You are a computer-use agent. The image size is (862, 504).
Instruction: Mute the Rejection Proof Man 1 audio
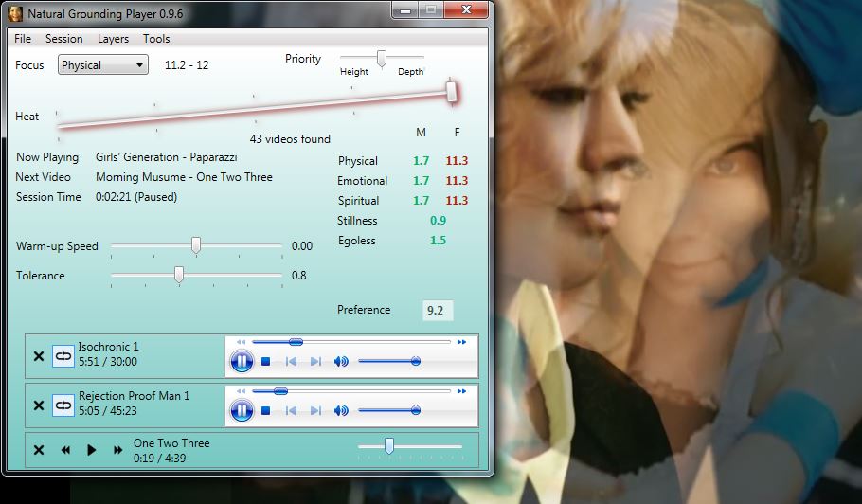tap(341, 410)
